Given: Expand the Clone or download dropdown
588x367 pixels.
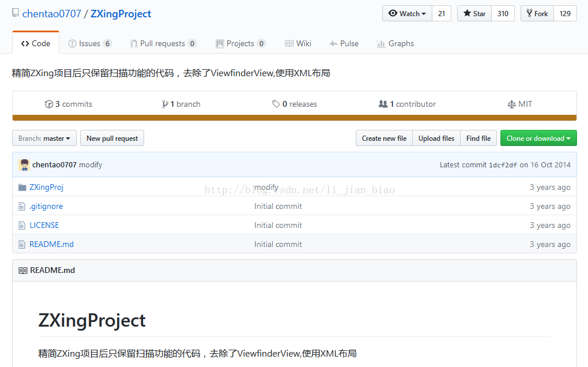Looking at the screenshot, I should [x=538, y=138].
